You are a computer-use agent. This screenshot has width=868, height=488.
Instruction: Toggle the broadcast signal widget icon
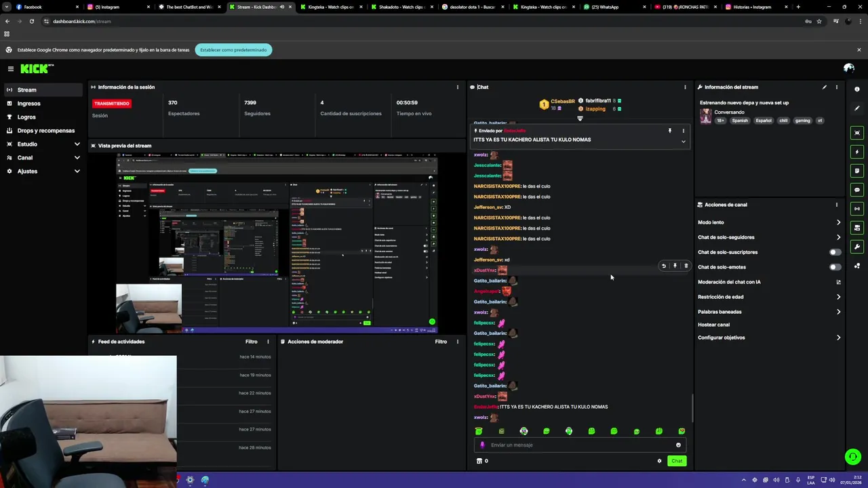click(857, 209)
